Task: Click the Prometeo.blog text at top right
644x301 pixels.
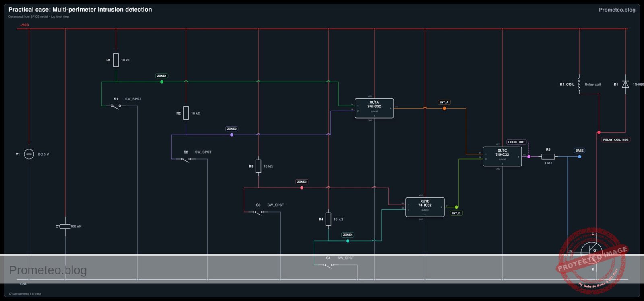Action: pyautogui.click(x=617, y=10)
